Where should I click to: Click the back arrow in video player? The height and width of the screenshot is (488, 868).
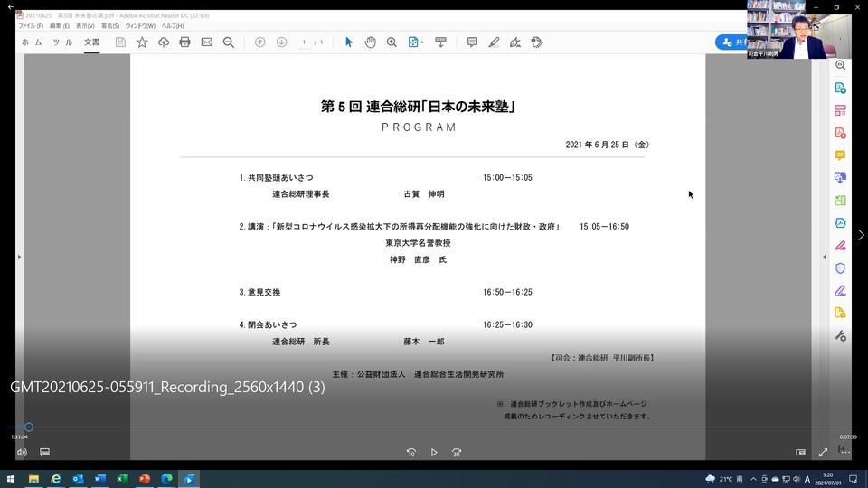coord(11,6)
